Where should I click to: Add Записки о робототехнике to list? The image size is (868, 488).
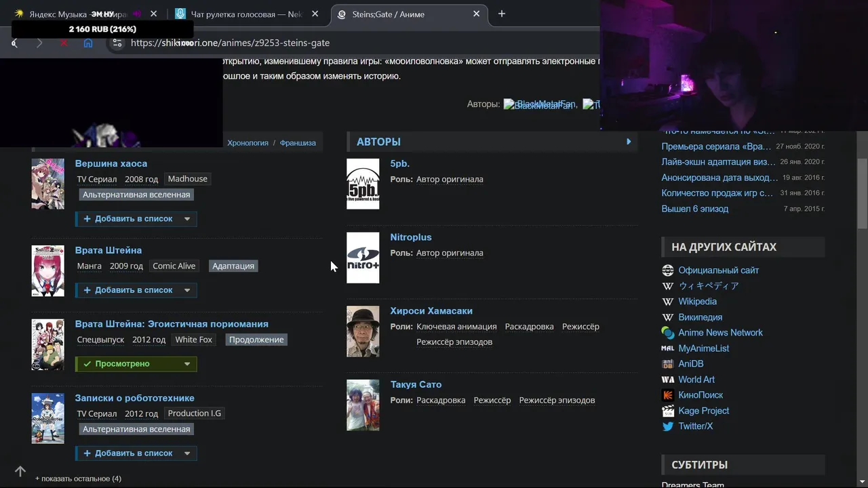point(127,453)
